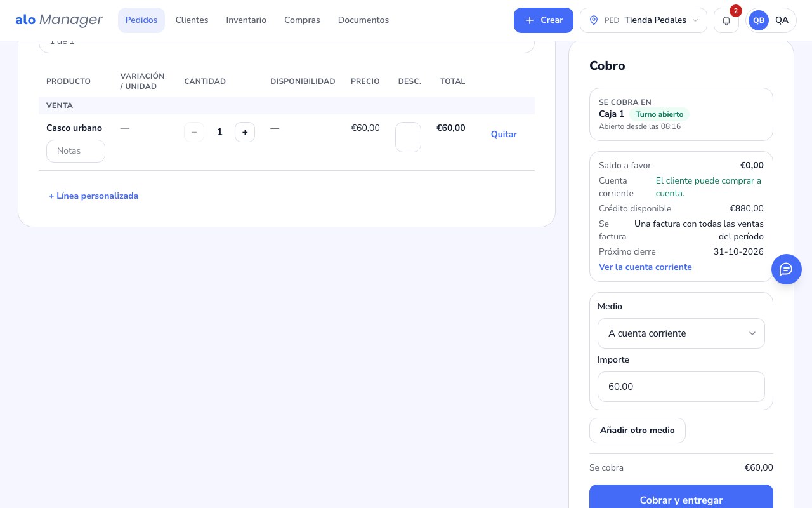Focus the Notas field for Casco urbano
The width and height of the screenshot is (812, 508).
(75, 151)
